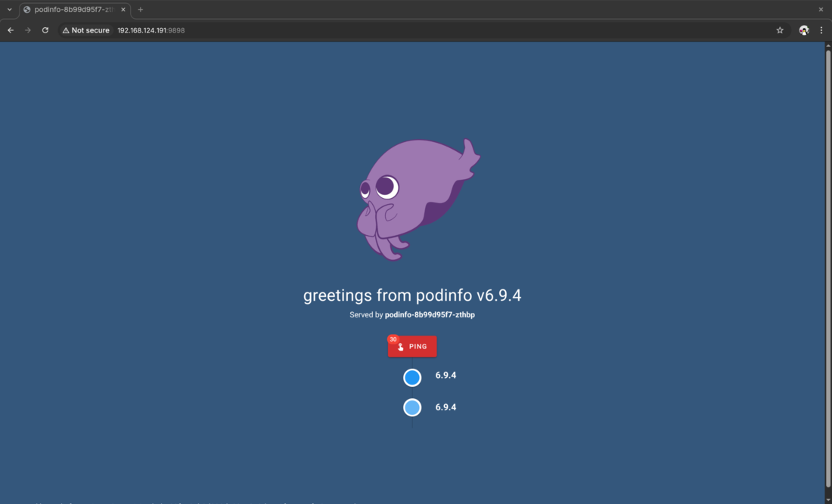Select the lighter blue 6.9.4 version marker
832x504 pixels.
tap(412, 407)
